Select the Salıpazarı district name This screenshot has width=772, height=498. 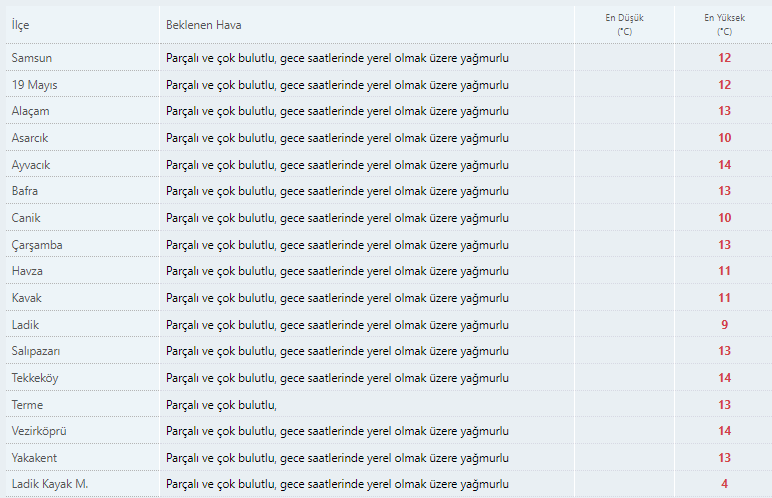click(36, 351)
